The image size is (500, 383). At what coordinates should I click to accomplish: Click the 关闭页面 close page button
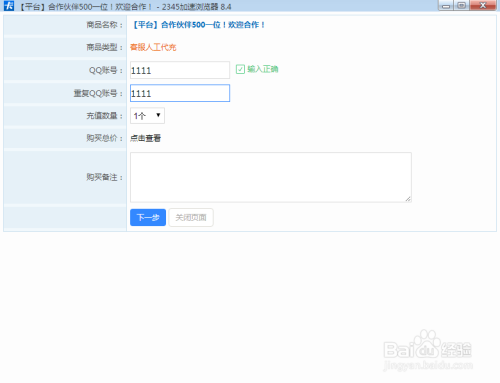click(x=191, y=217)
